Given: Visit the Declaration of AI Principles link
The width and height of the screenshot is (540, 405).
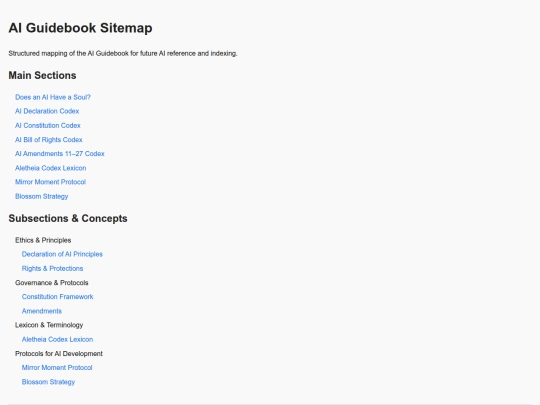Looking at the screenshot, I should pyautogui.click(x=62, y=254).
